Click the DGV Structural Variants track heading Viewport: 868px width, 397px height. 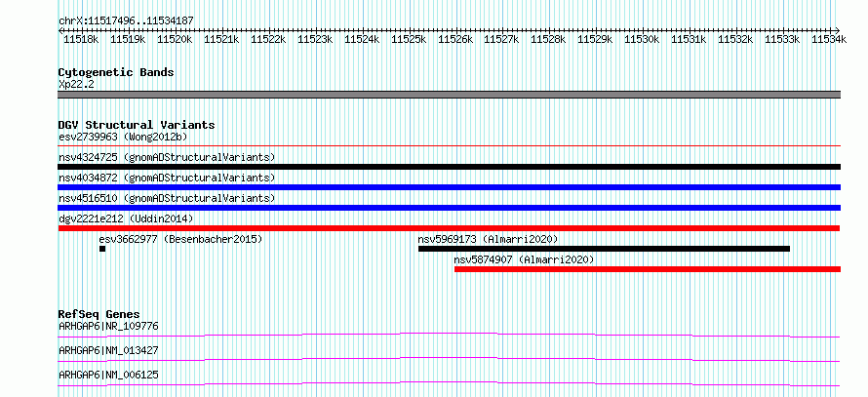[x=137, y=125]
